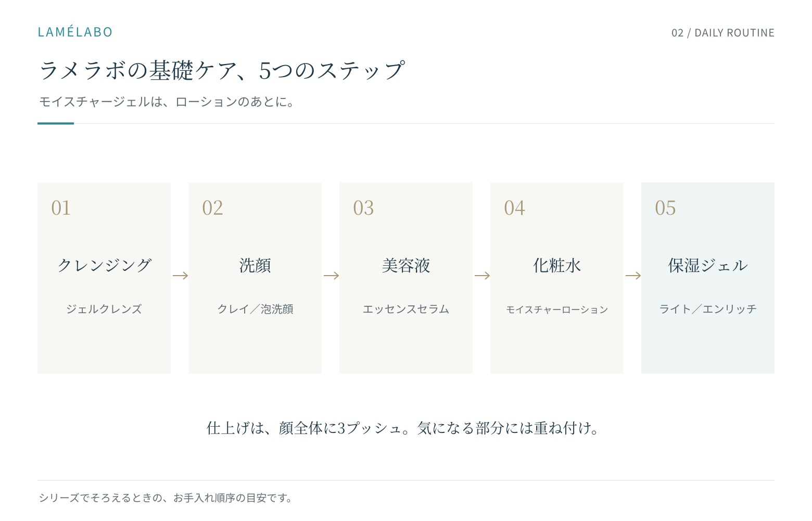The height and width of the screenshot is (521, 812).
Task: Click step number 04
Action: [x=514, y=208]
